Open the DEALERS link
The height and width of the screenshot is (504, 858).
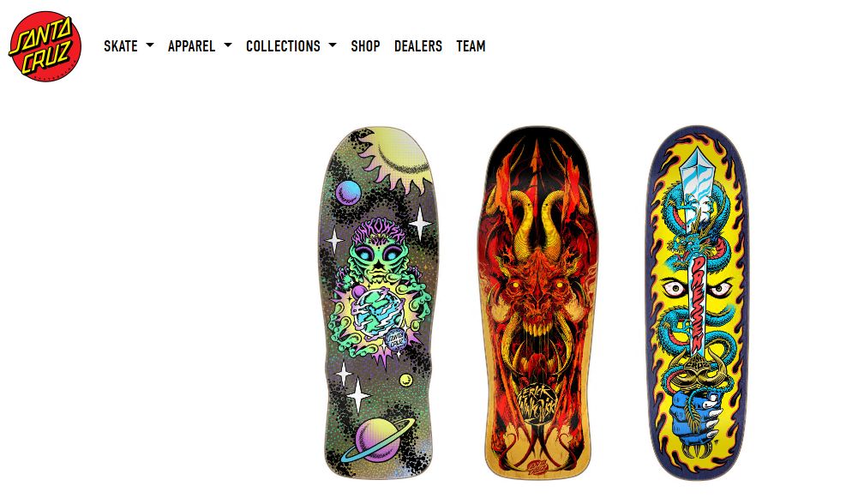pos(418,46)
